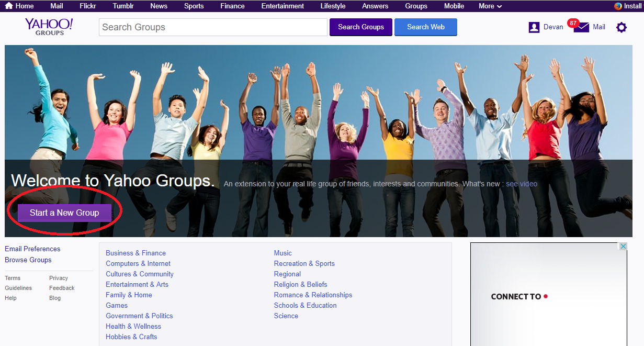Open the Mail link beside envelope

click(x=599, y=27)
